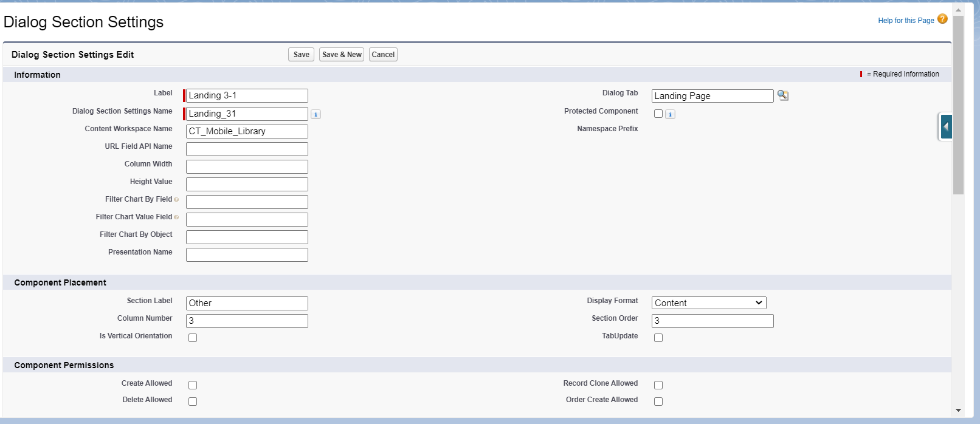Focus the Content Workspace Name field

[x=247, y=131]
